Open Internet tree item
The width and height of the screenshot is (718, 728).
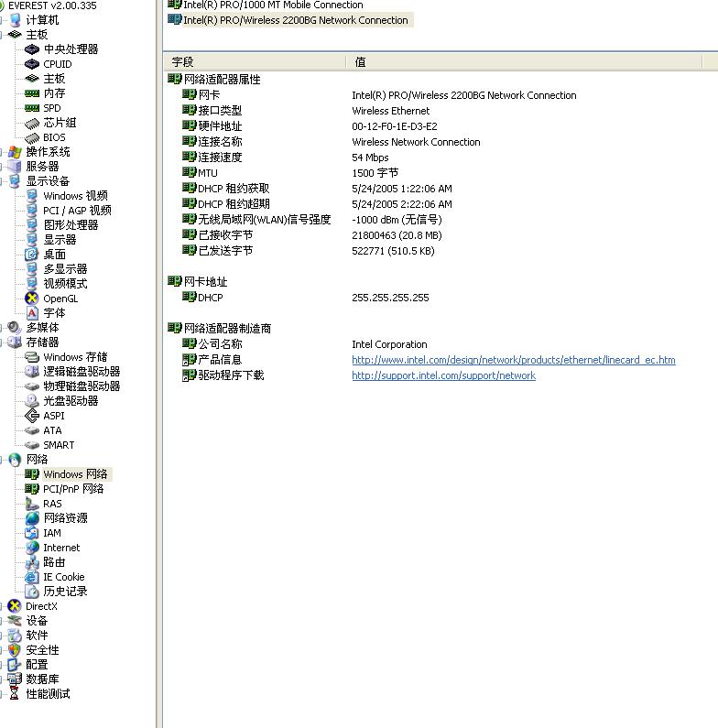(61, 548)
